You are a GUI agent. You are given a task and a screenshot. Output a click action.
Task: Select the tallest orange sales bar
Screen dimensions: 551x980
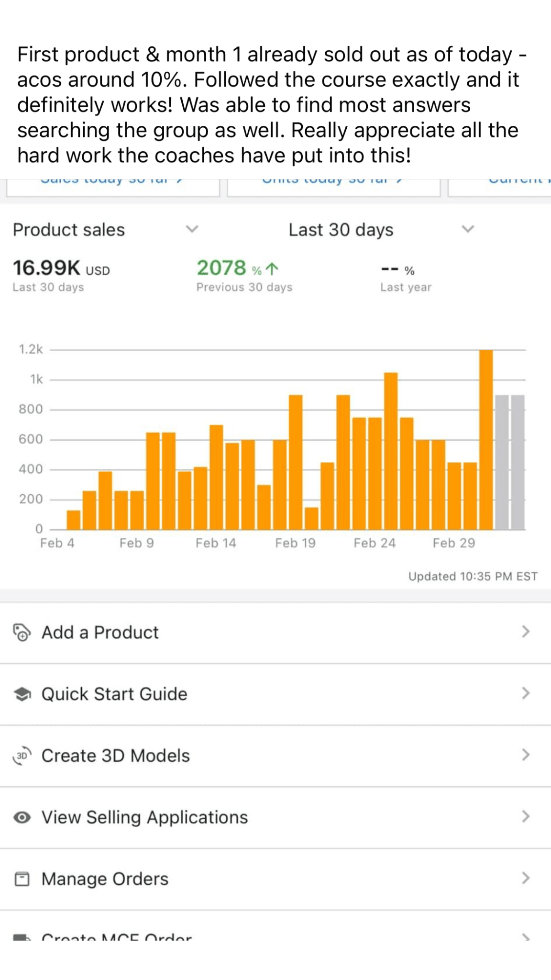coord(486,440)
